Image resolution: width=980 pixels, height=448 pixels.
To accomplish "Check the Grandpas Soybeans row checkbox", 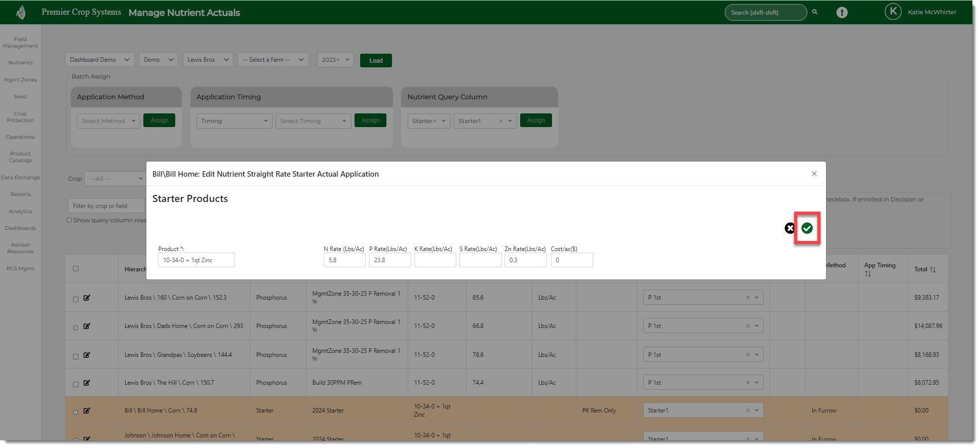I will tap(75, 356).
